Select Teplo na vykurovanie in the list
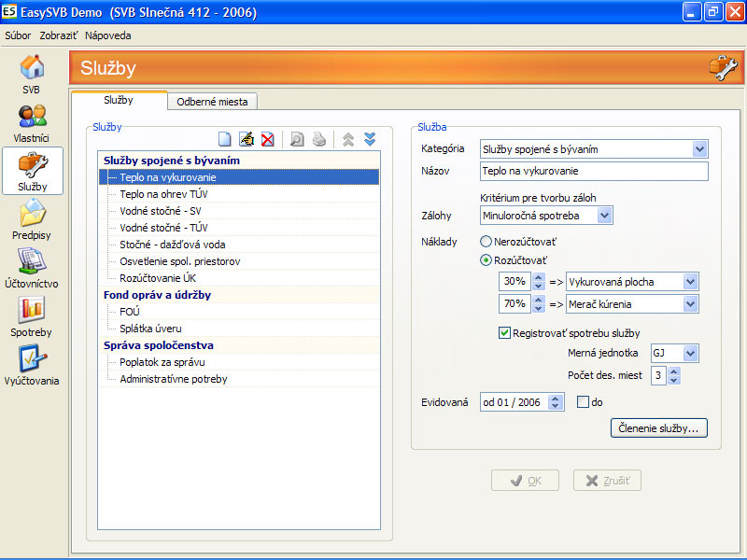 239,177
